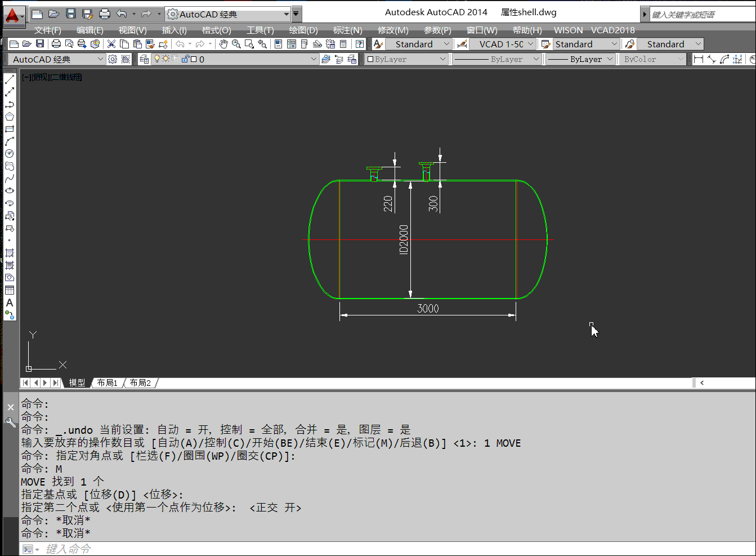
Task: Open Layer Properties Manager icon
Action: [144, 59]
